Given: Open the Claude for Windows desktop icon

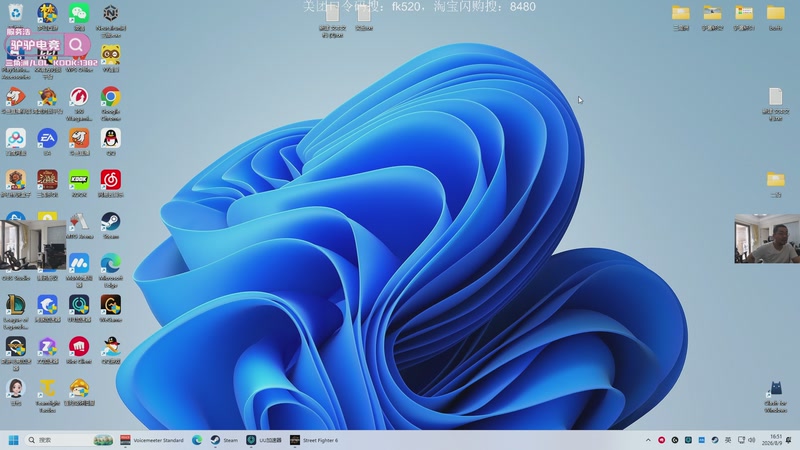Looking at the screenshot, I should tap(776, 389).
